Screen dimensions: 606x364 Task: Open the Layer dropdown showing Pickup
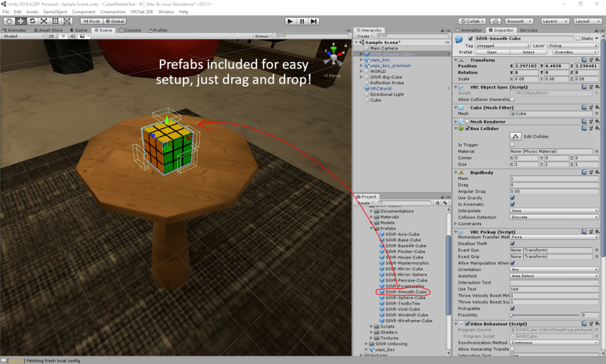click(573, 46)
